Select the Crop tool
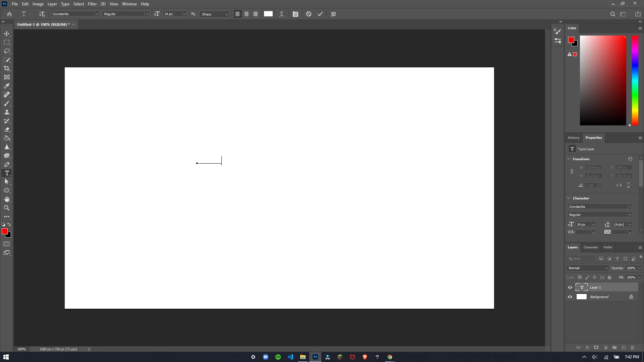Screen dimensions: 644x362 tap(7, 68)
